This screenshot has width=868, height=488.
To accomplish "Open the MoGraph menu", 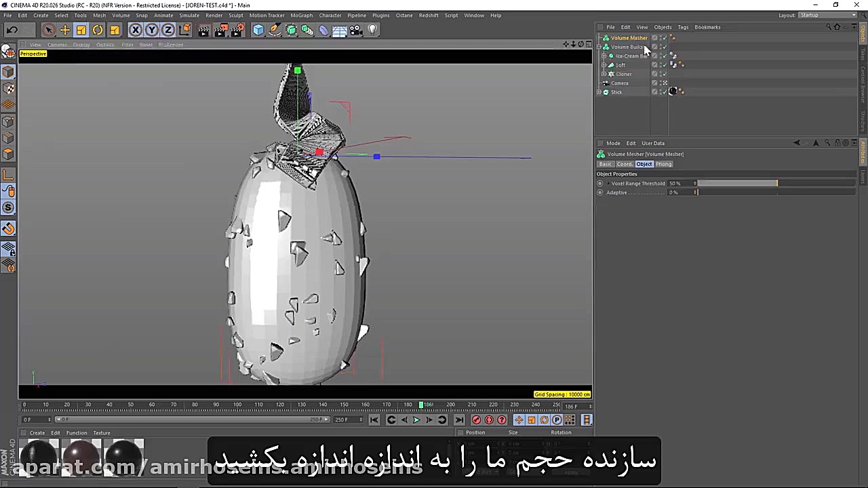I will pos(301,15).
